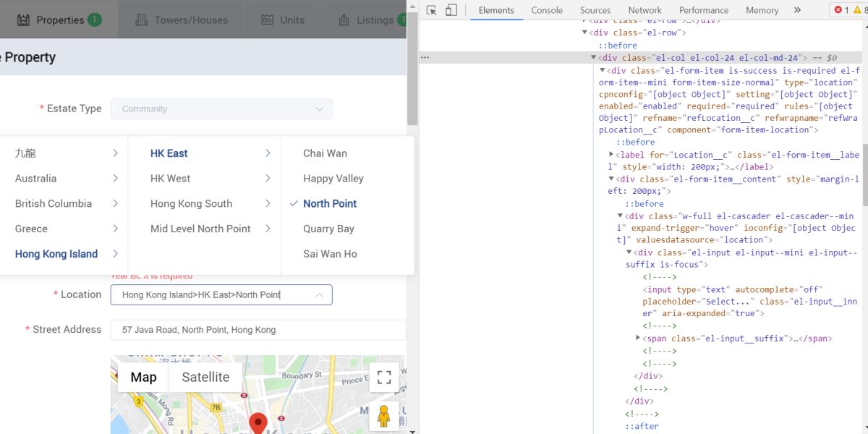Open the Memory tab in DevTools
This screenshot has width=868, height=434.
(x=762, y=10)
